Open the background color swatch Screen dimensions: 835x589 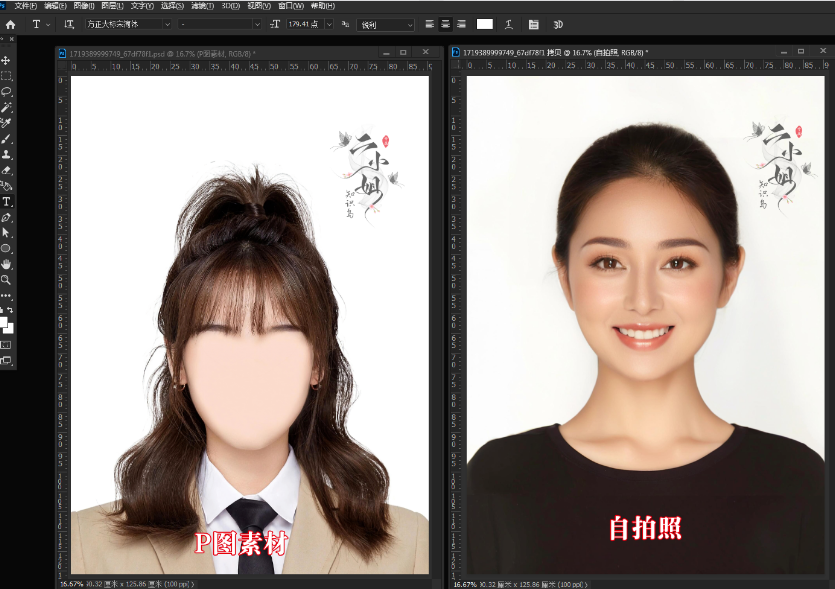pyautogui.click(x=9, y=329)
